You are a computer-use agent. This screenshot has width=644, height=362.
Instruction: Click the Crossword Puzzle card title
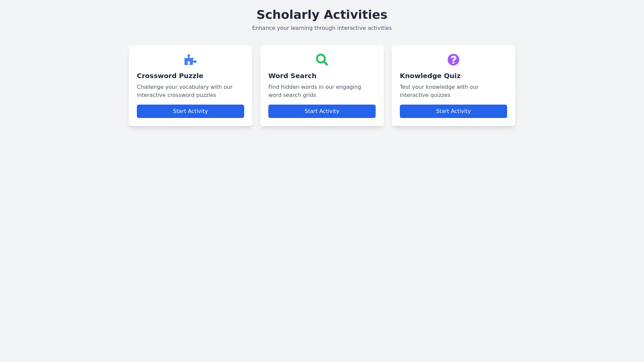point(170,76)
